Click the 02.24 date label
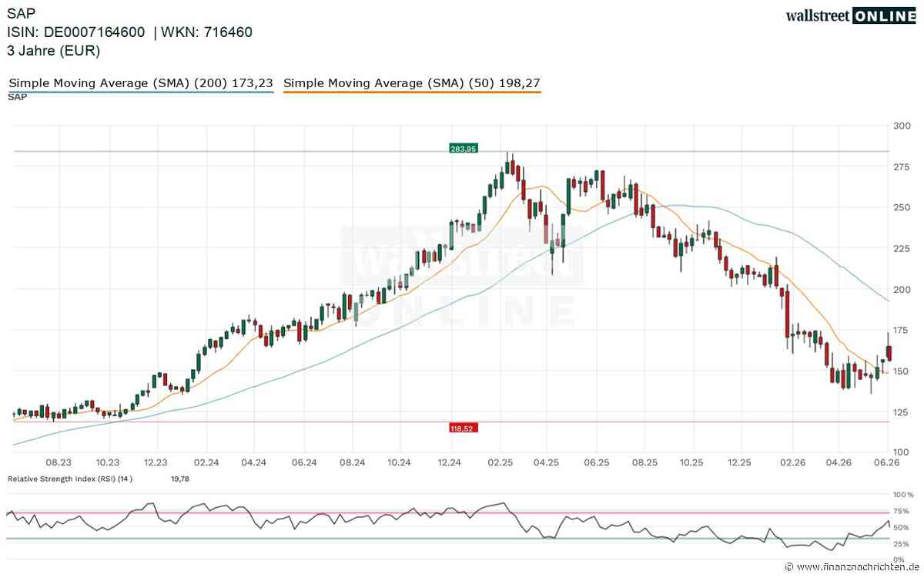This screenshot has height=578, width=924. tap(206, 462)
